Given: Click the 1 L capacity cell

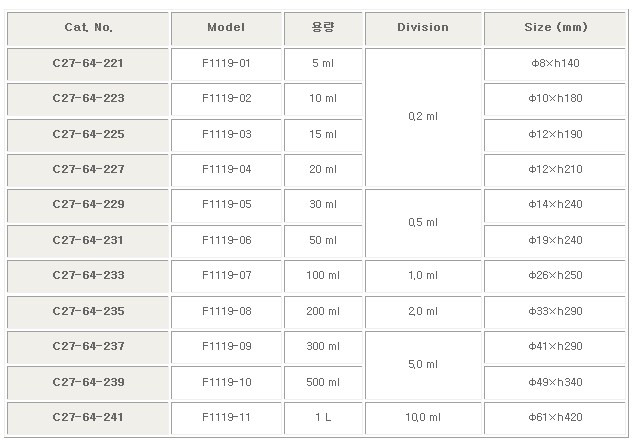Looking at the screenshot, I should coord(322,417).
